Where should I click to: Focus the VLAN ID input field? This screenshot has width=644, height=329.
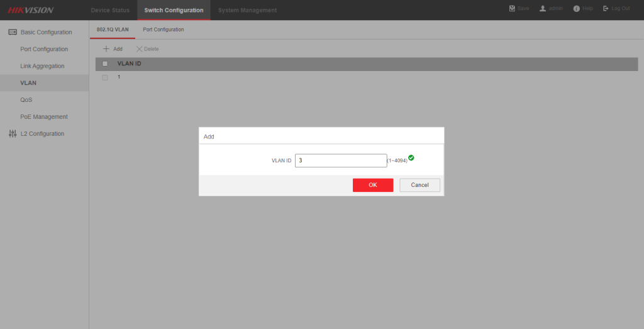[341, 160]
